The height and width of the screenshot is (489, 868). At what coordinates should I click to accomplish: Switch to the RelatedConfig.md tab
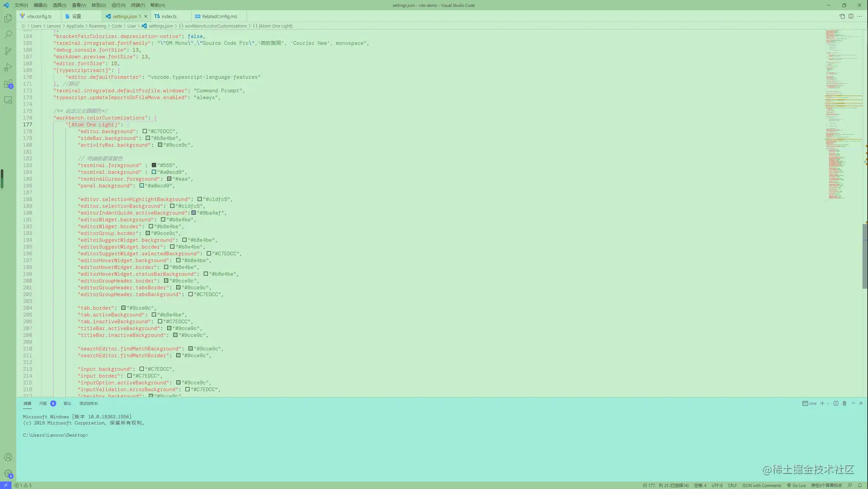point(219,17)
